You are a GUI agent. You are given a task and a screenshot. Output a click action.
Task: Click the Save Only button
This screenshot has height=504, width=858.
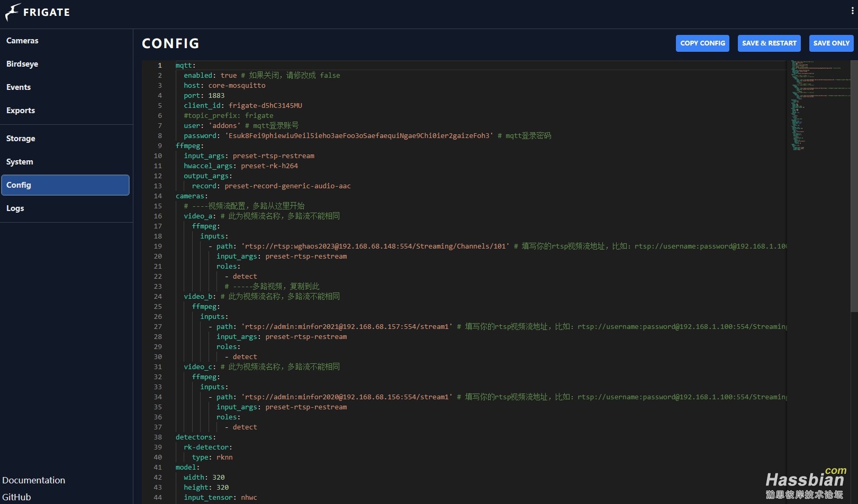click(x=831, y=43)
